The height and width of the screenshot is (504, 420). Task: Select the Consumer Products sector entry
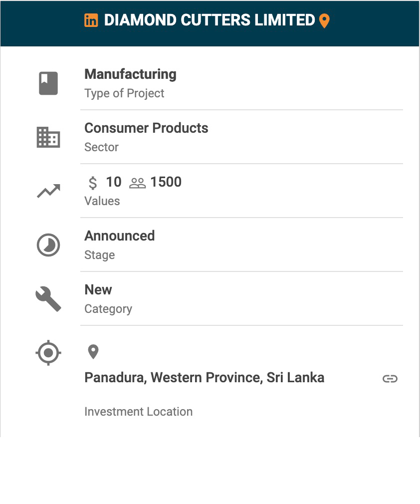pyautogui.click(x=146, y=128)
